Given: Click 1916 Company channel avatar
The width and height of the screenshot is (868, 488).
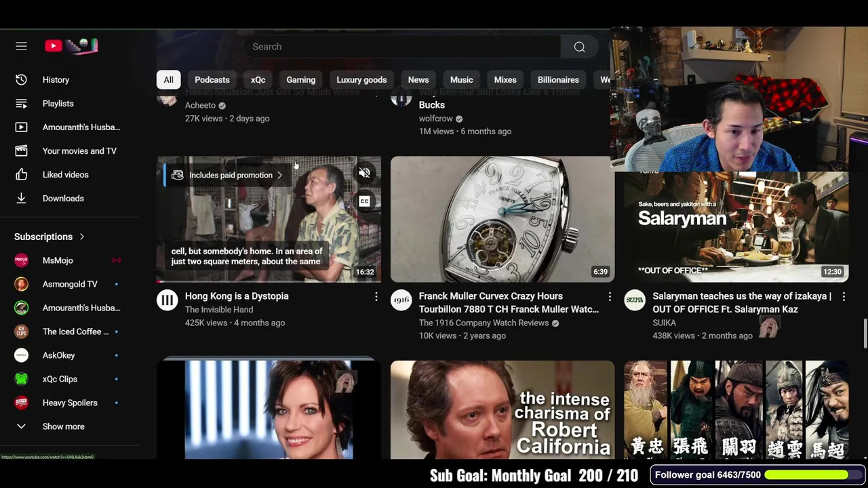Looking at the screenshot, I should [401, 300].
